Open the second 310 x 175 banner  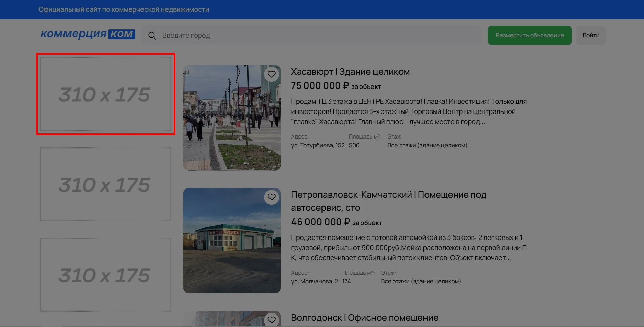pyautogui.click(x=105, y=184)
